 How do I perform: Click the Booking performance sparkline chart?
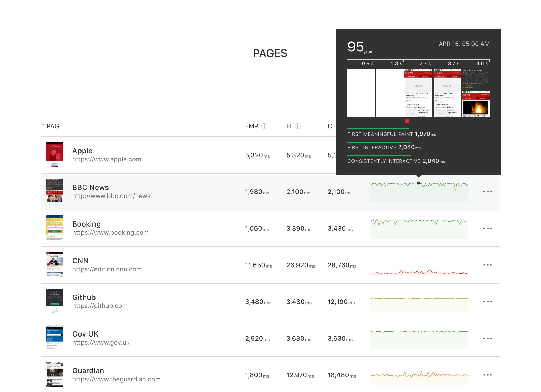point(419,229)
